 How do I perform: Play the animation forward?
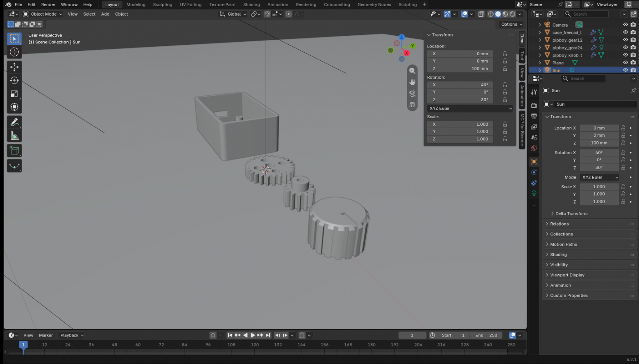click(253, 335)
